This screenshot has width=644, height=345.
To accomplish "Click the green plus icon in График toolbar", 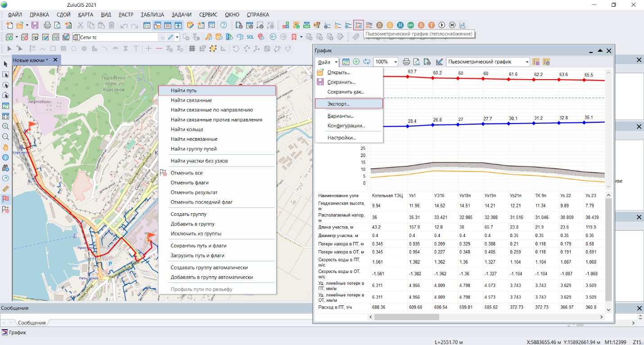I will pyautogui.click(x=356, y=62).
